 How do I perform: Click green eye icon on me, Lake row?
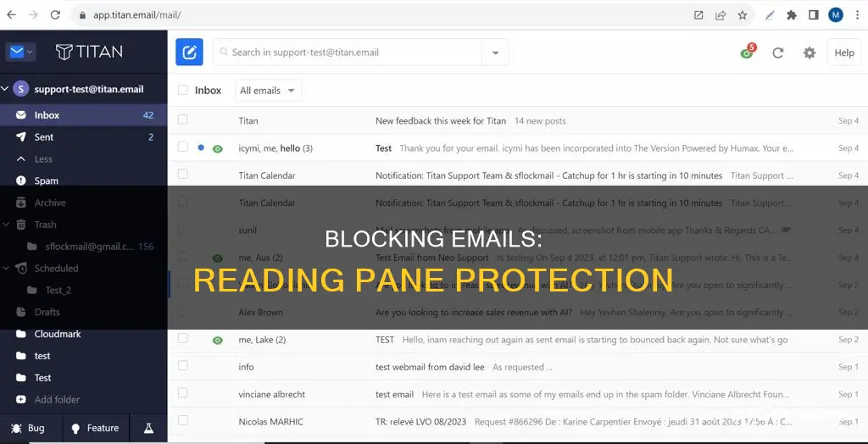218,341
